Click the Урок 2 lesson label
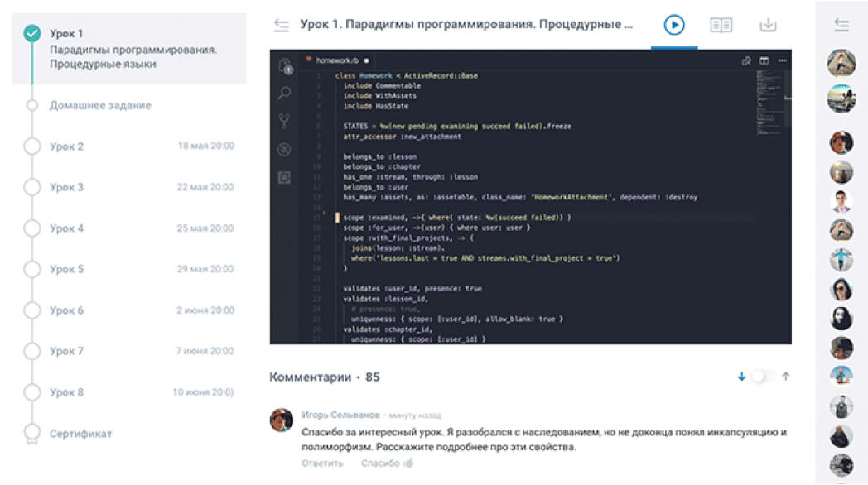The height and width of the screenshot is (485, 868). pyautogui.click(x=66, y=146)
